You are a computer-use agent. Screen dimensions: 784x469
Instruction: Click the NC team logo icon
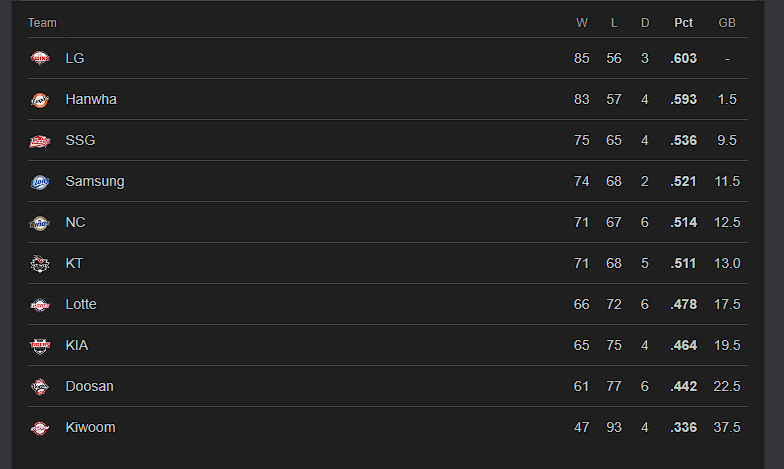click(39, 223)
